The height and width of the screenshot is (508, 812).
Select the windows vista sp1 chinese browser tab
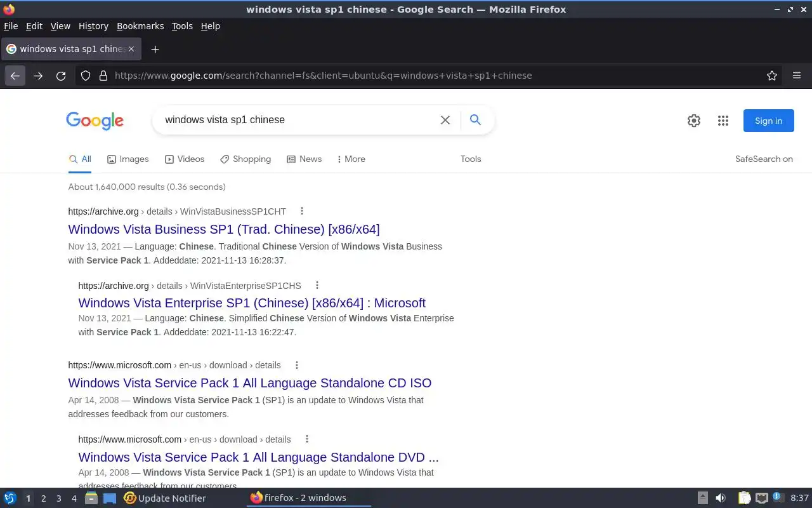coord(70,49)
